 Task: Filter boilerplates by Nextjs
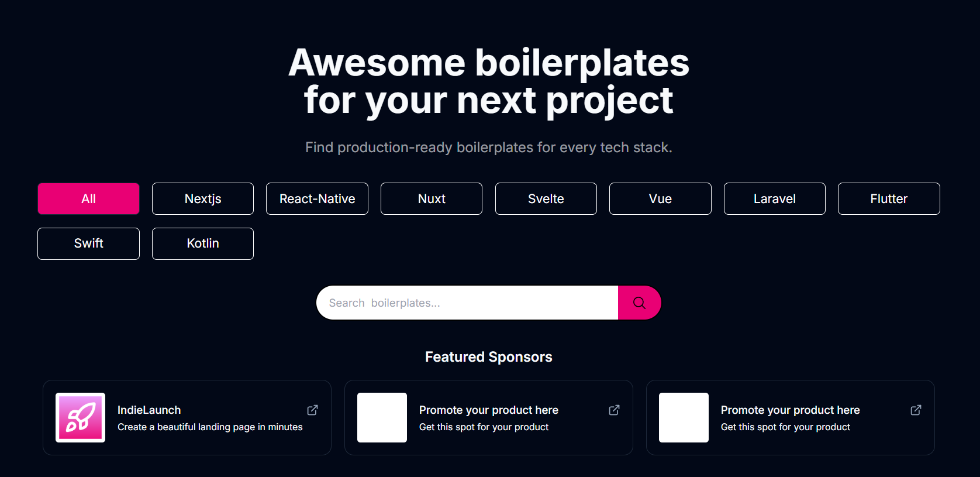pyautogui.click(x=203, y=198)
